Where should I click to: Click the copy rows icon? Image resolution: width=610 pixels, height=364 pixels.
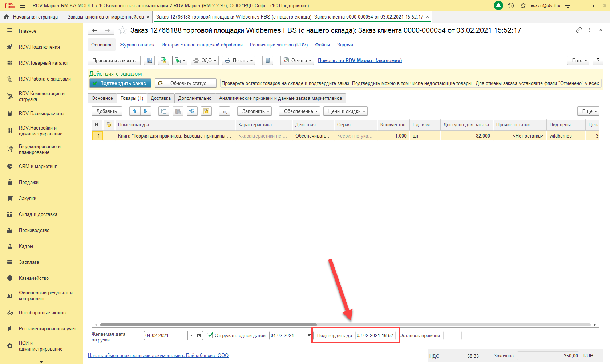click(164, 111)
